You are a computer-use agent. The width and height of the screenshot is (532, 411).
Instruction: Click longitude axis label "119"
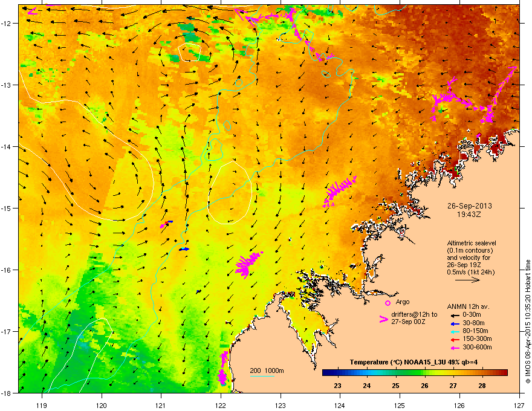click(42, 405)
